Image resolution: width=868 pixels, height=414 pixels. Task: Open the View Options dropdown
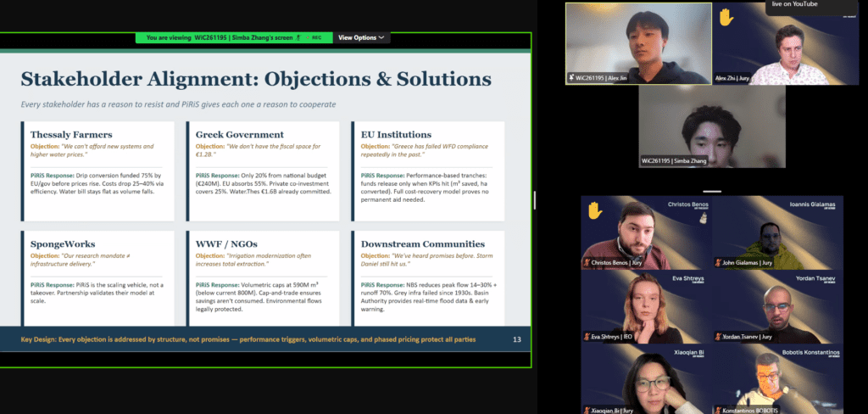pyautogui.click(x=361, y=37)
